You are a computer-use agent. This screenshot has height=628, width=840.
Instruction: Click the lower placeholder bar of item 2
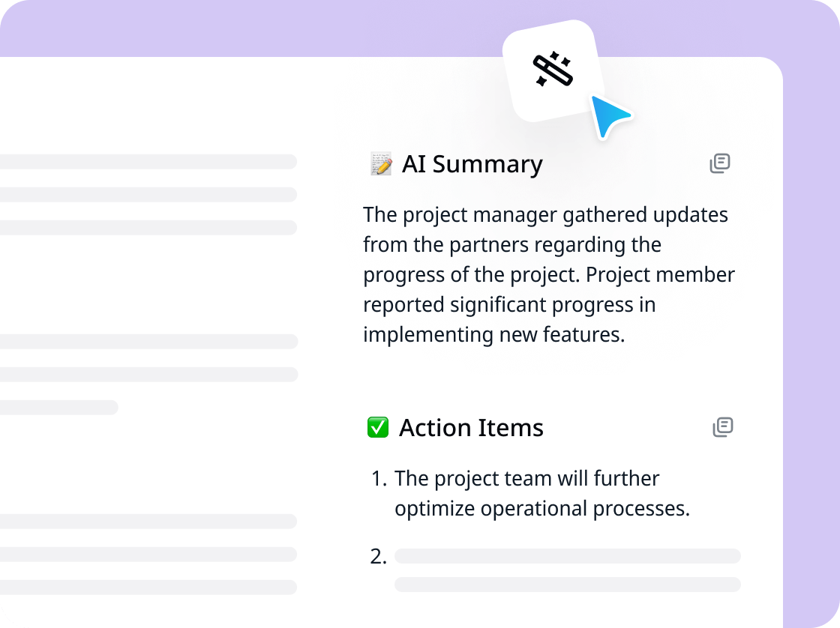tap(567, 584)
